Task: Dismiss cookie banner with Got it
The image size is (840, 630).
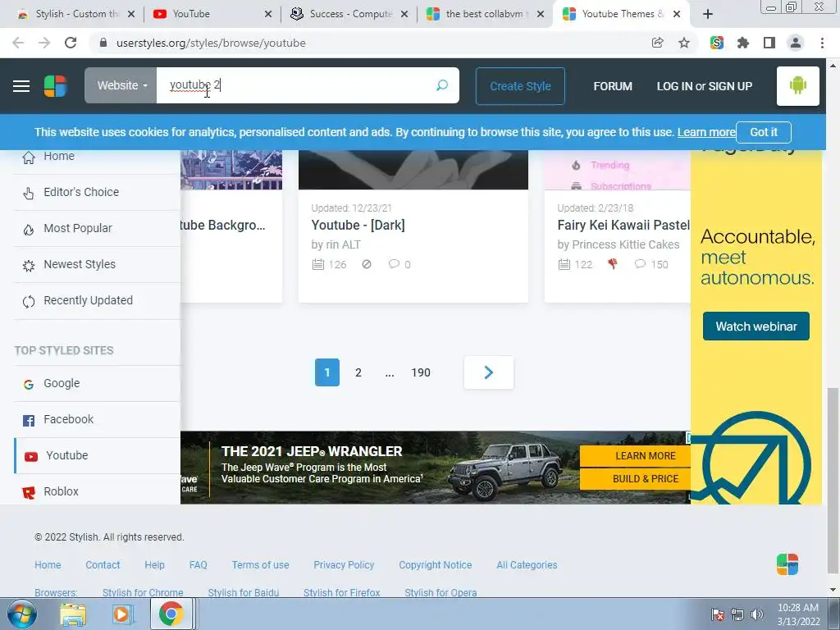Action: 764,132
